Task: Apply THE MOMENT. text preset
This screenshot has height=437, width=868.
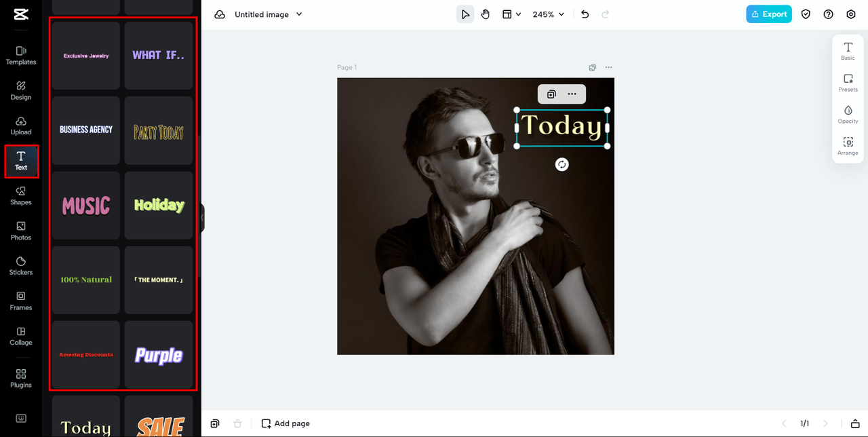Action: pos(159,280)
